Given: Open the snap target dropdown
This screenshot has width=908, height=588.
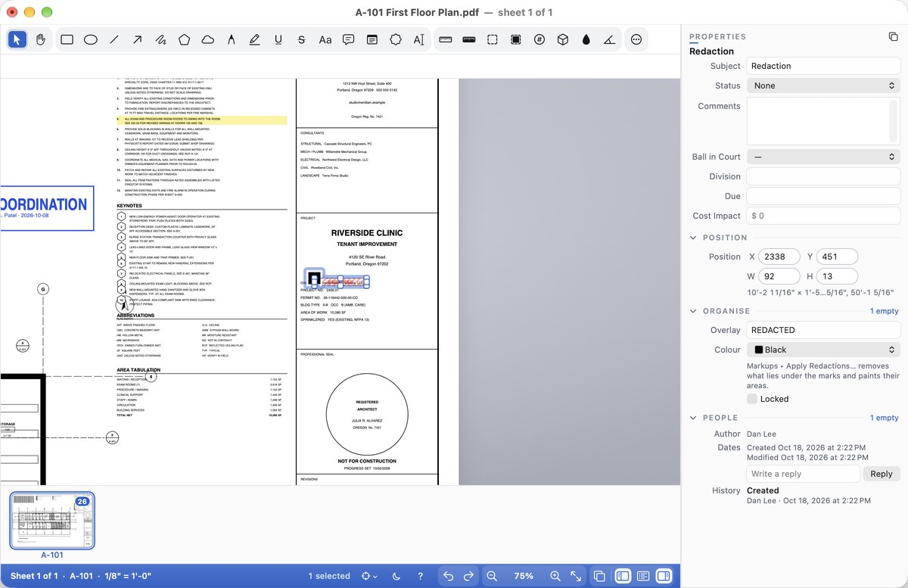Looking at the screenshot, I should [369, 576].
